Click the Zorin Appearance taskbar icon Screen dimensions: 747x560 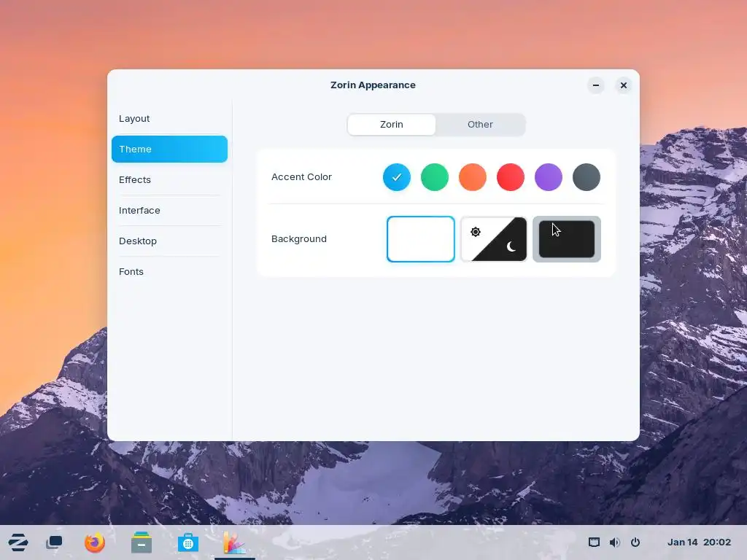pos(234,542)
